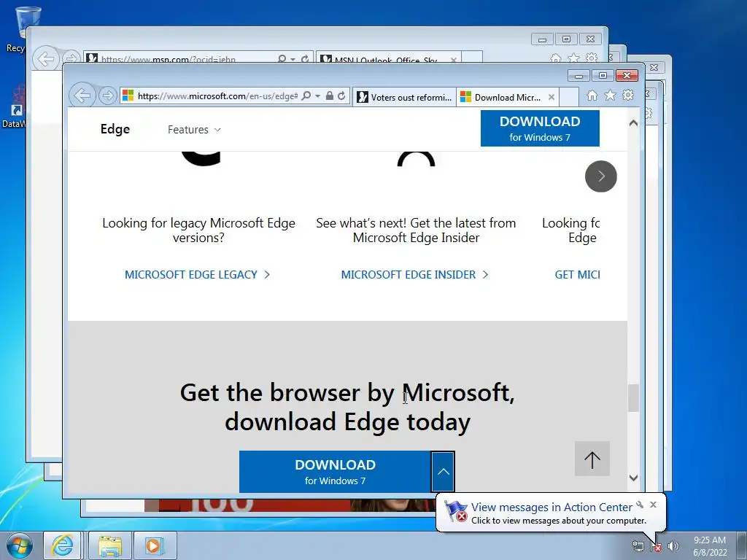This screenshot has width=747, height=560.
Task: Minimize the front Internet Explorer window
Action: [x=578, y=76]
